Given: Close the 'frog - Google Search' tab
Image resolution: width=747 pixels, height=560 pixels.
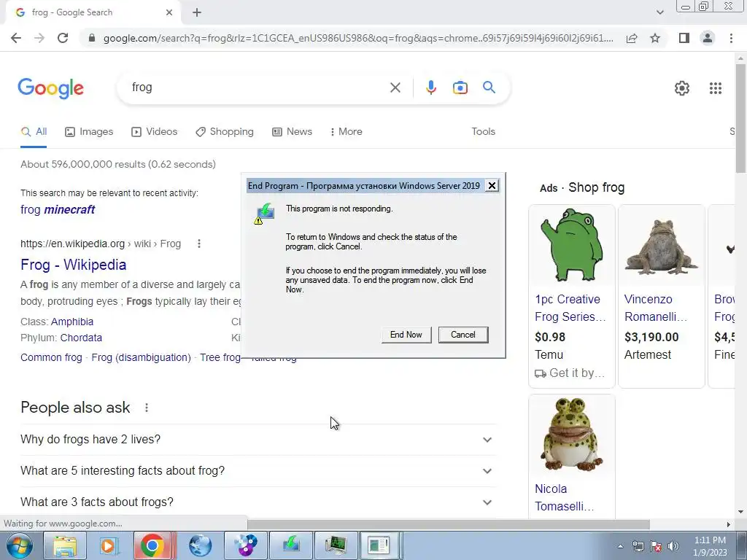Looking at the screenshot, I should (x=169, y=12).
